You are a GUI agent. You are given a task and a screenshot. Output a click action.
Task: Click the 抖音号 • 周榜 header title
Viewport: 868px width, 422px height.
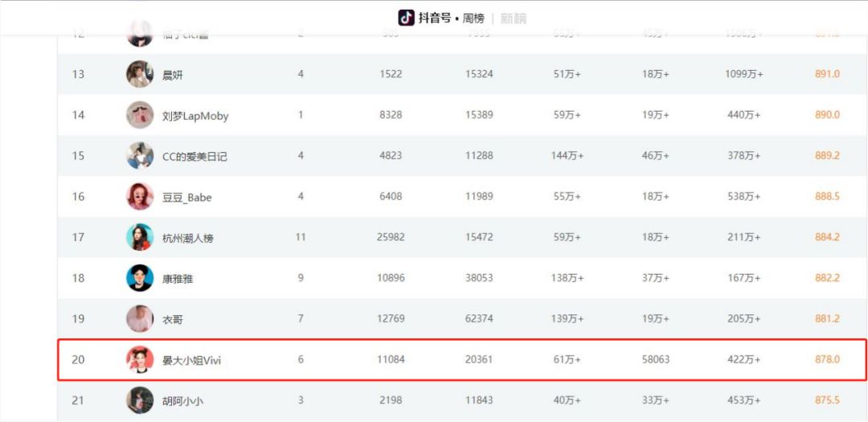pos(450,18)
